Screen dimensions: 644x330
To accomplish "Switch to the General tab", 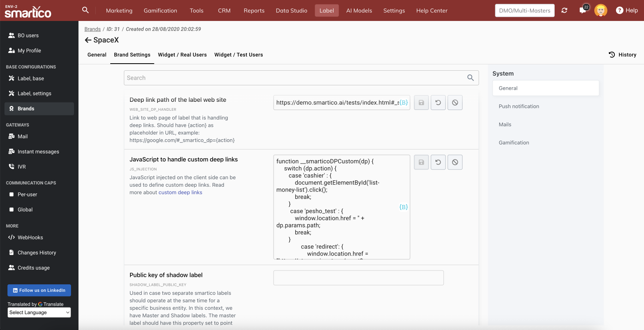I will pos(97,55).
